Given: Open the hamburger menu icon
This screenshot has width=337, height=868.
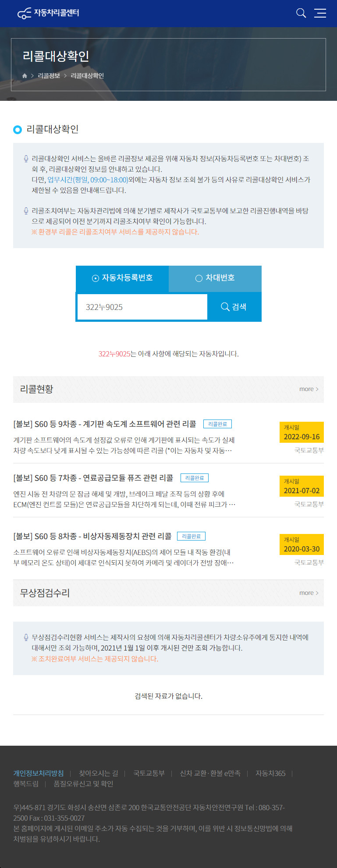Looking at the screenshot, I should [320, 13].
